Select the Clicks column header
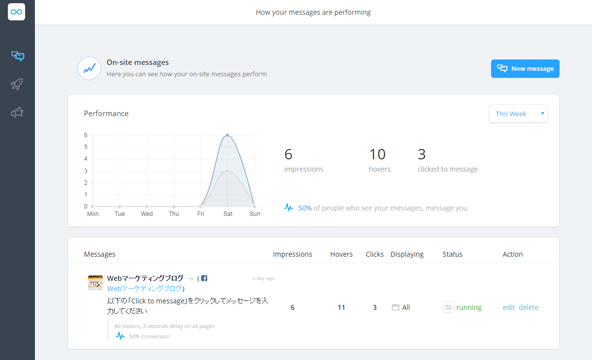This screenshot has height=360, width=592. point(375,254)
